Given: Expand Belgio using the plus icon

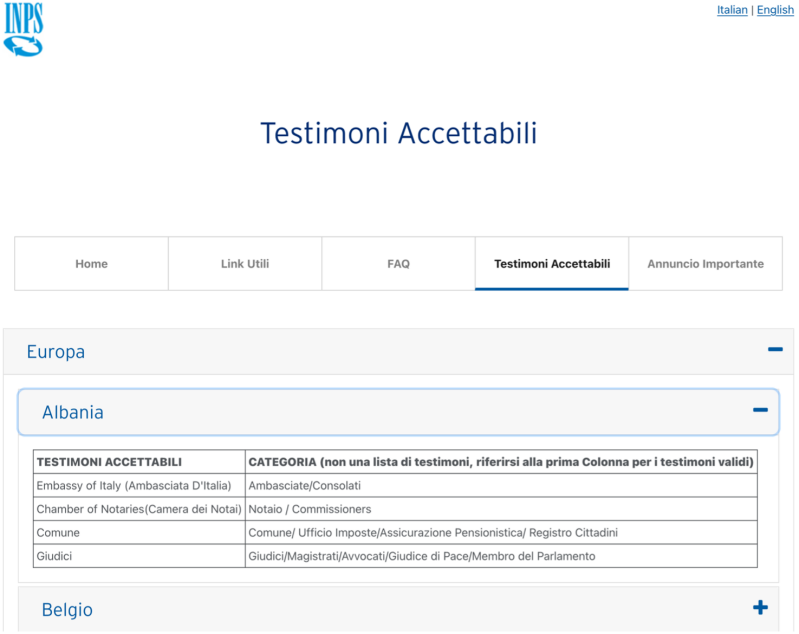Looking at the screenshot, I should [x=760, y=608].
